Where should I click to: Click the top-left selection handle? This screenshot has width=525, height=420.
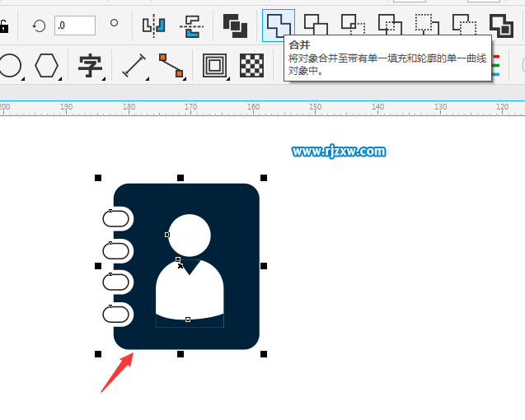[x=98, y=178]
